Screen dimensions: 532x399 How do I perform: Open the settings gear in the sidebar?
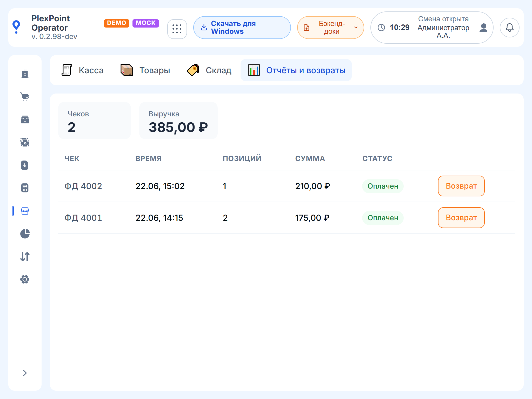click(x=25, y=280)
